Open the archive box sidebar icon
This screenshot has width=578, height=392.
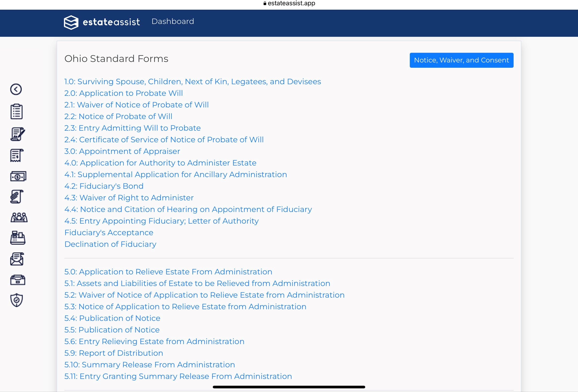click(x=18, y=280)
